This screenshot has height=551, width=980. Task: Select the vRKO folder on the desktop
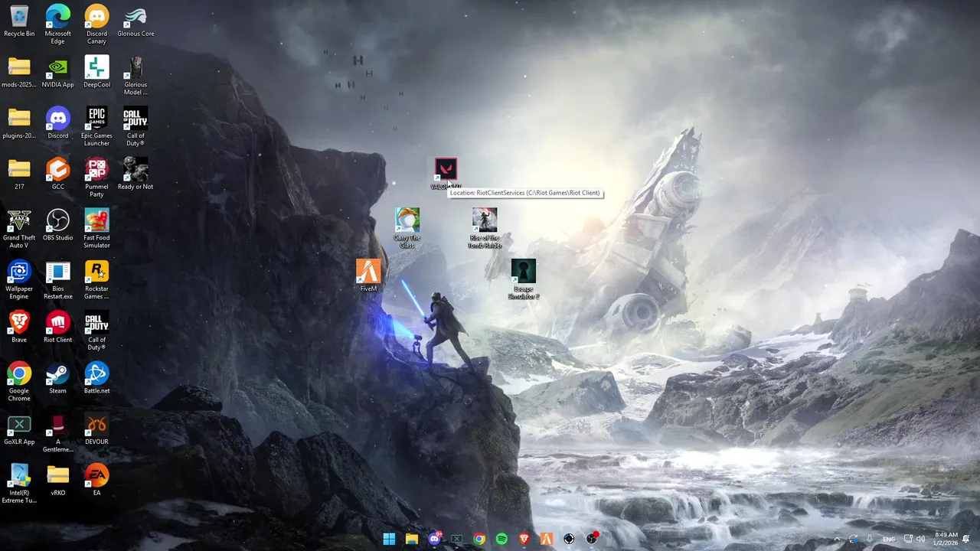(x=58, y=481)
